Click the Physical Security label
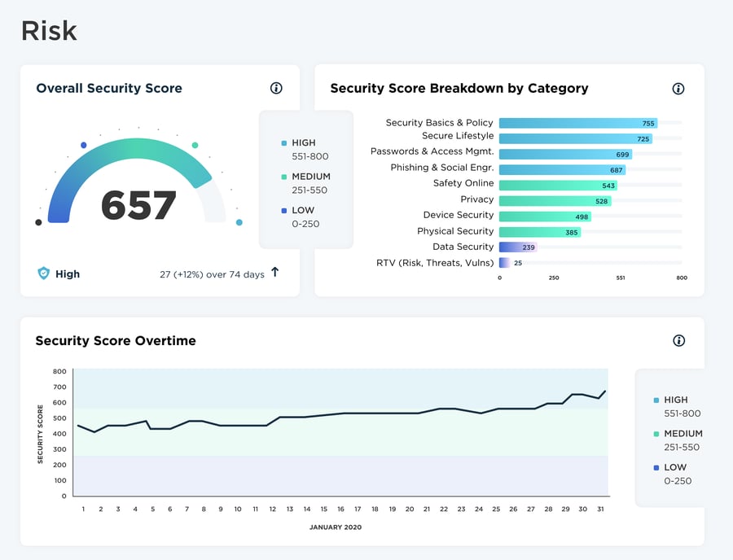 pos(455,231)
